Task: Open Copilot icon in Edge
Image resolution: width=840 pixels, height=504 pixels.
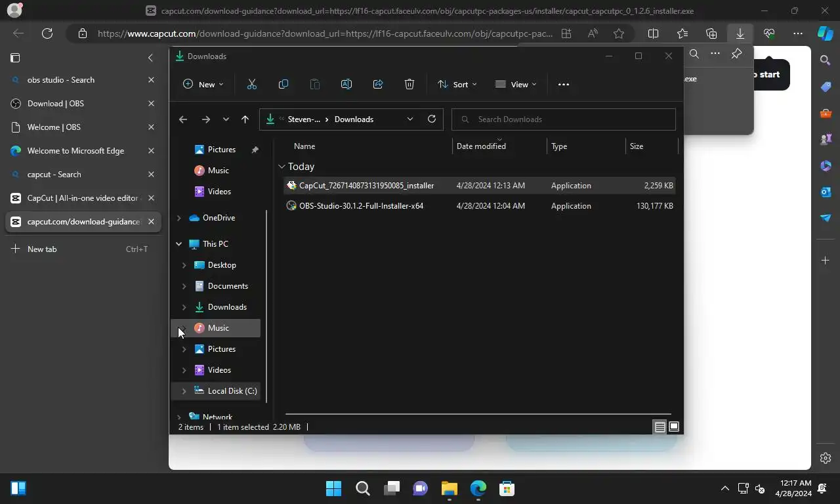Action: coord(826,33)
